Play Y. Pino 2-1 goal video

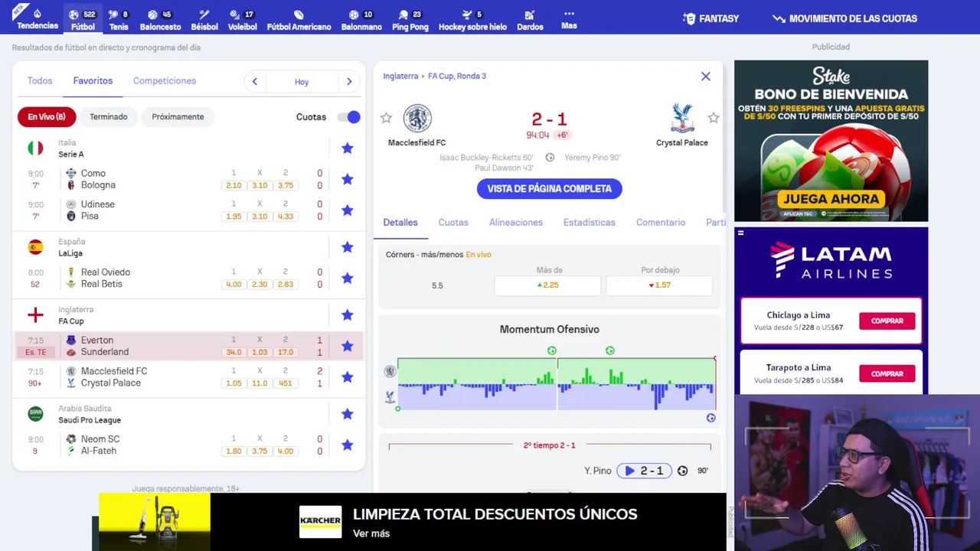(644, 471)
